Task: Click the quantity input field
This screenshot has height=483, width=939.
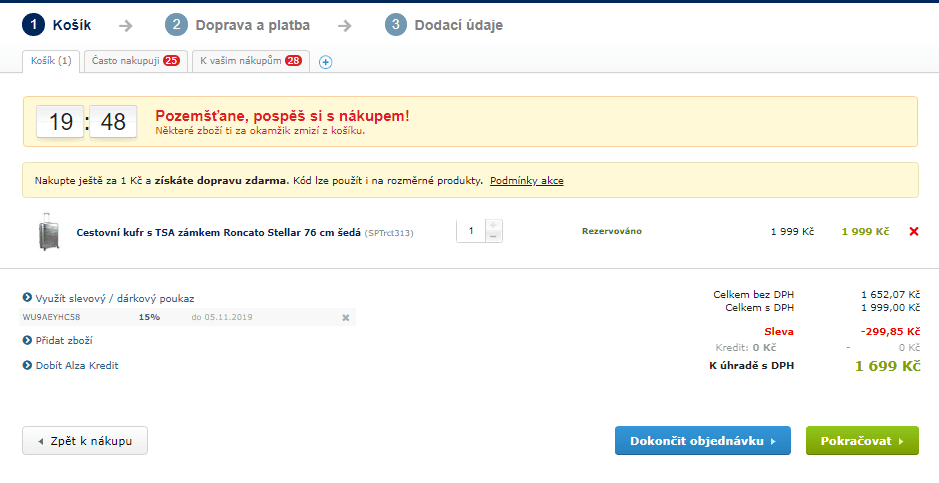Action: tap(470, 231)
